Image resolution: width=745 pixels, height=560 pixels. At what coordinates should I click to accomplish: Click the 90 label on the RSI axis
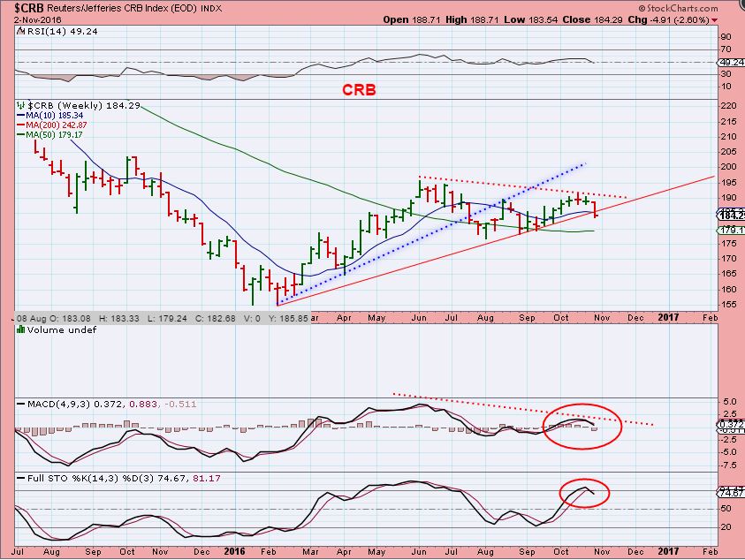tap(726, 37)
